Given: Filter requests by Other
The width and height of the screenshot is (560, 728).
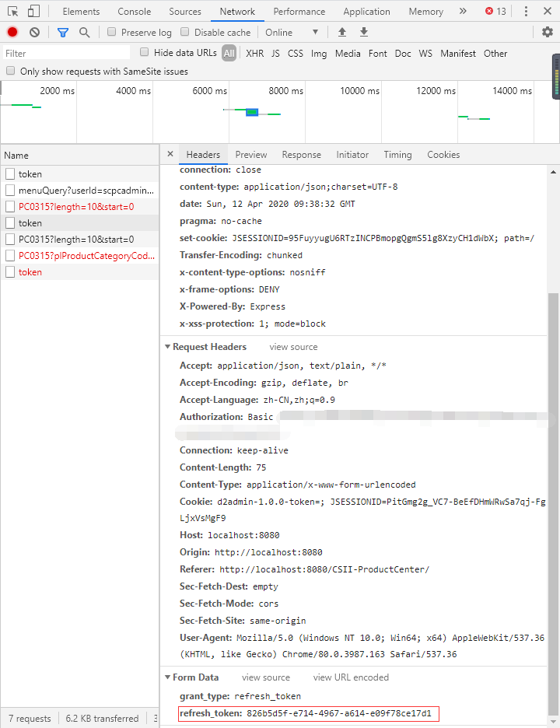Looking at the screenshot, I should click(495, 54).
